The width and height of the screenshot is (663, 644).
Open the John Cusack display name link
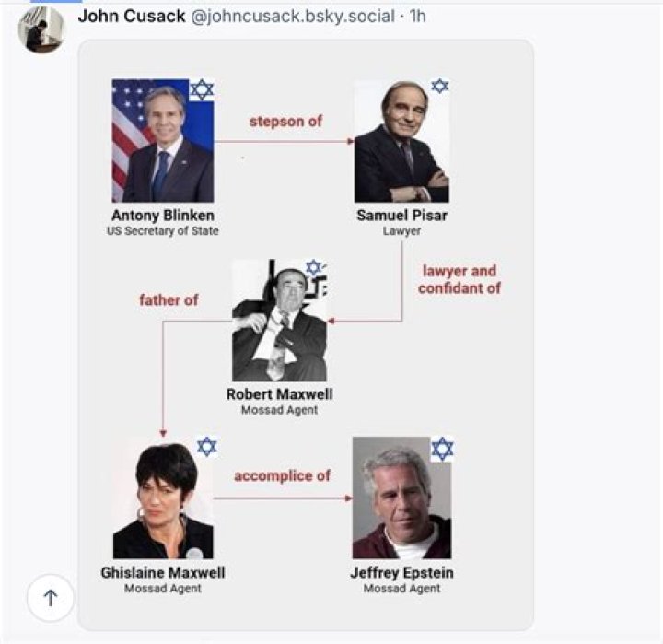[x=131, y=16]
